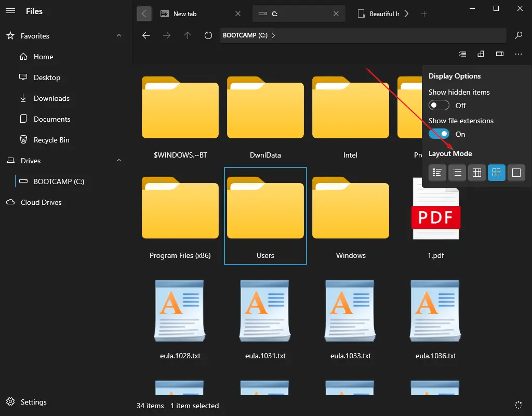Viewport: 532px width, 416px height.
Task: Close the C: tab
Action: pos(336,14)
